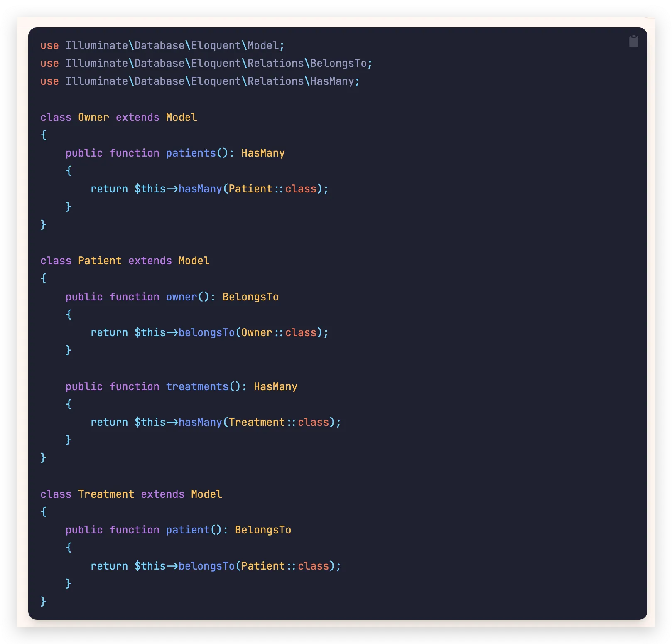The height and width of the screenshot is (644, 672).
Task: Click the $this variable in patients()
Action: coord(151,188)
